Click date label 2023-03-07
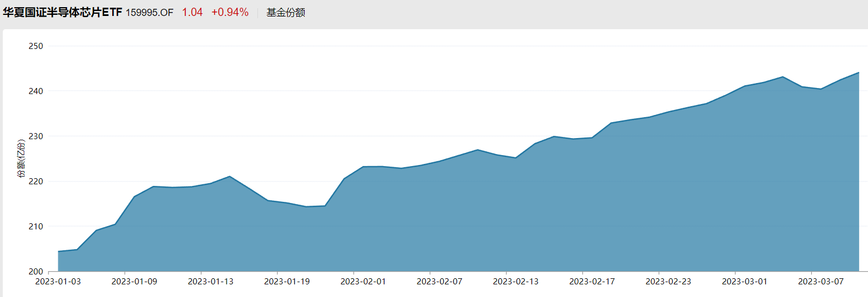 [821, 282]
